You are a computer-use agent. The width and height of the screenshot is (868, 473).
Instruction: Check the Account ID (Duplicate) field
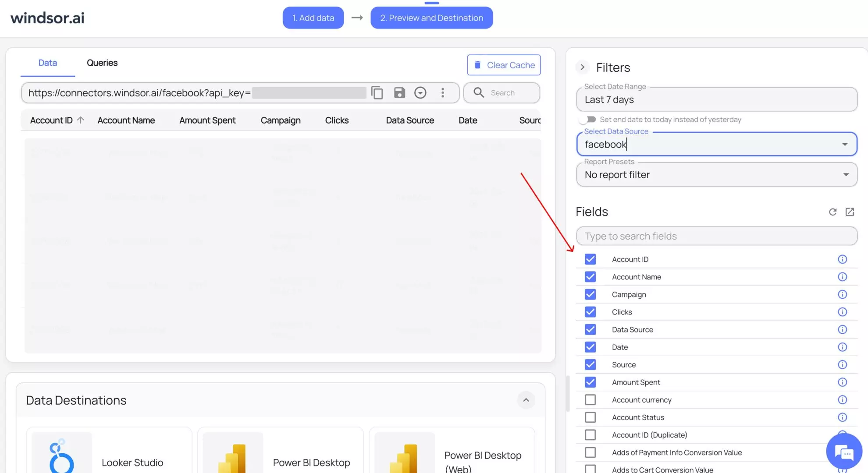click(590, 435)
